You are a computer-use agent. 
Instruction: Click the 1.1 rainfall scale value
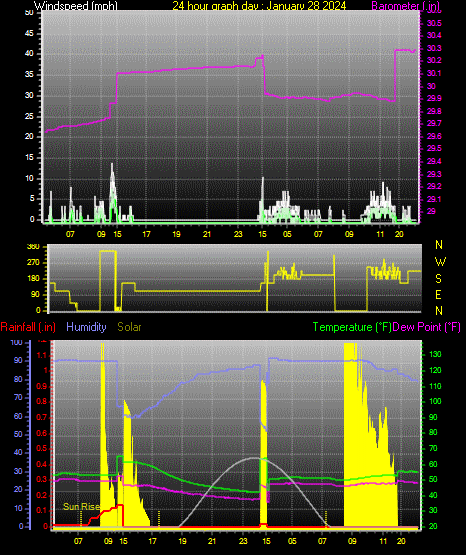(x=41, y=355)
